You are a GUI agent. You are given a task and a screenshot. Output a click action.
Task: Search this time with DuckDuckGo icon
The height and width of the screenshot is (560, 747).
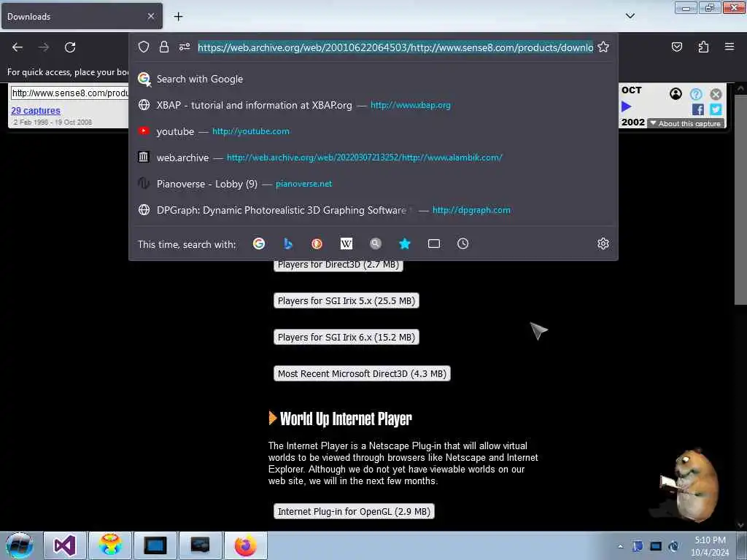point(317,244)
